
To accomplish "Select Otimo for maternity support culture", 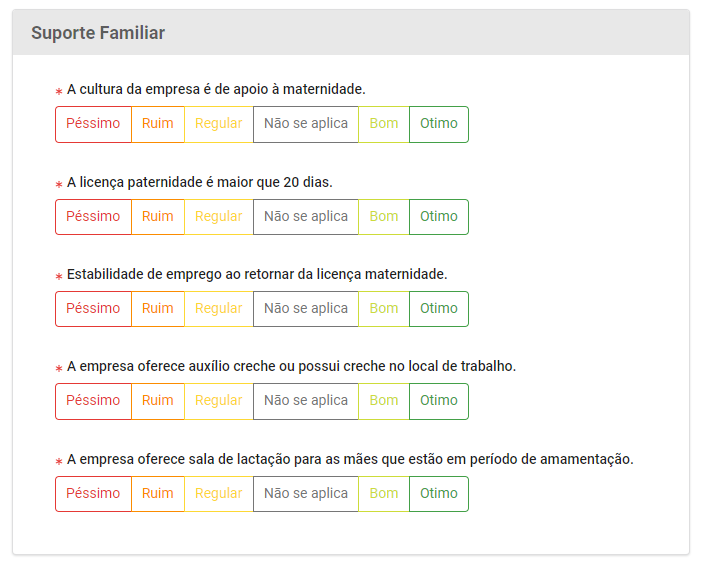I will pyautogui.click(x=439, y=124).
